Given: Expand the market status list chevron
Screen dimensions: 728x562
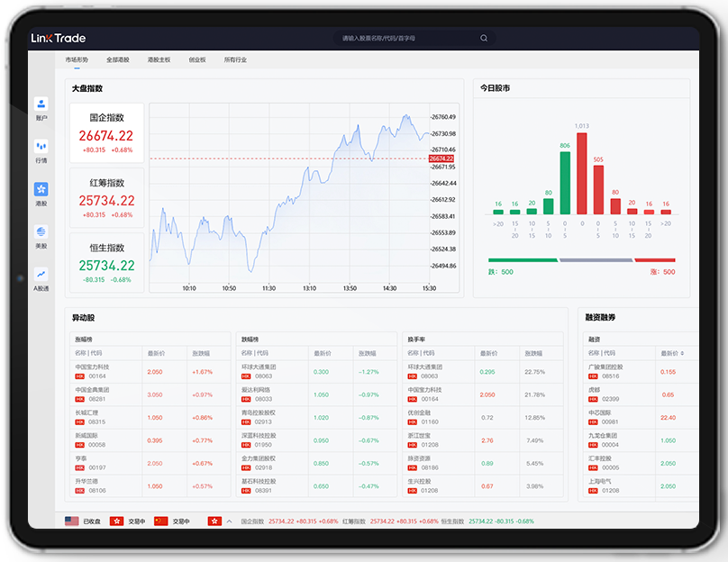Looking at the screenshot, I should point(229,521).
